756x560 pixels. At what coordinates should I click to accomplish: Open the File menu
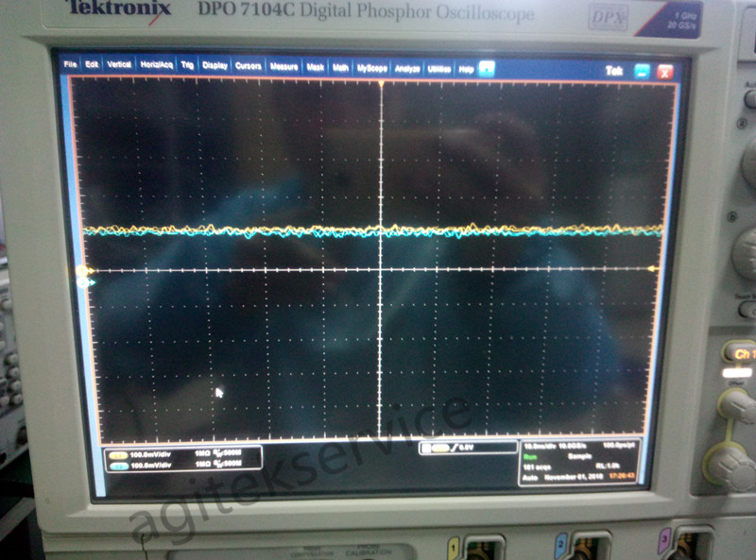(x=68, y=65)
